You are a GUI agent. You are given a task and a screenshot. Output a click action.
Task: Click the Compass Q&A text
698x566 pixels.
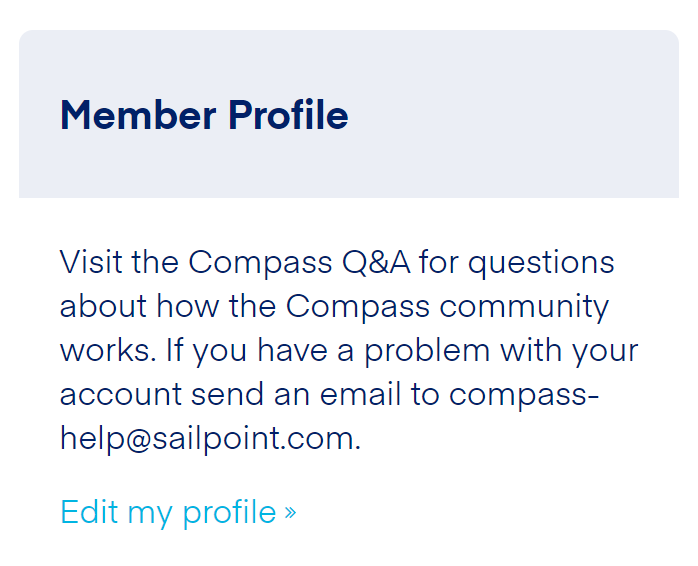(299, 263)
